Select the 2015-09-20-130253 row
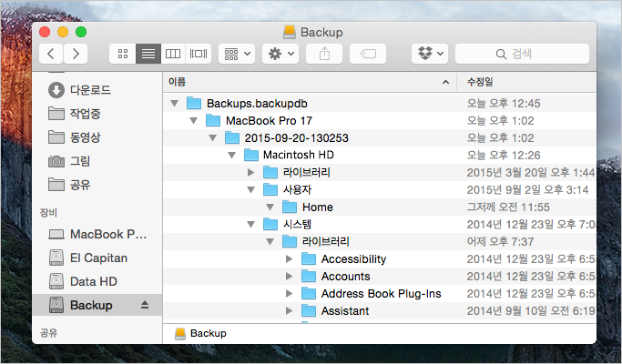622x364 pixels. 380,138
